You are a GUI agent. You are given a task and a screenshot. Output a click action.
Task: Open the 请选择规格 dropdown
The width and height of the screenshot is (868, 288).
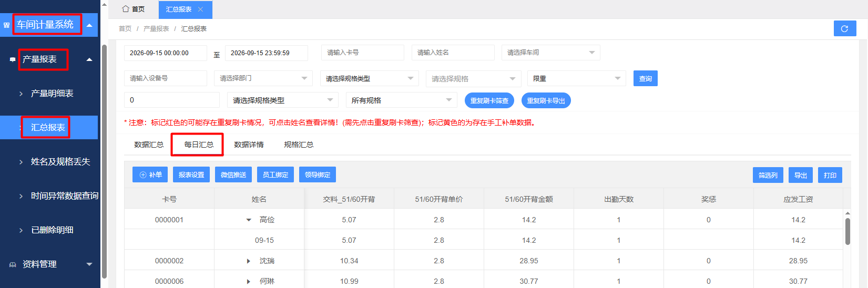[x=474, y=79]
